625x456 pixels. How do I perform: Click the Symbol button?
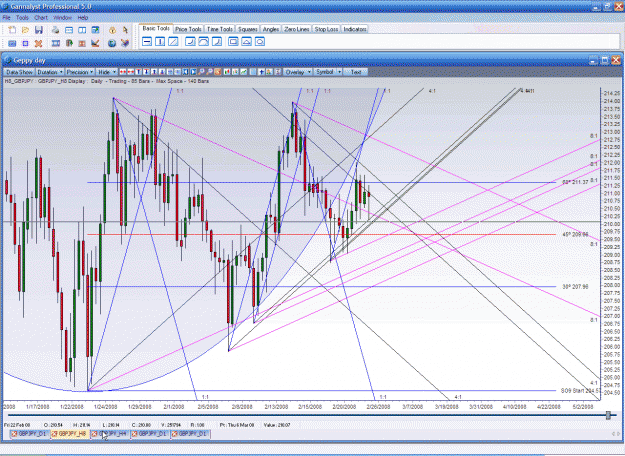pos(325,72)
